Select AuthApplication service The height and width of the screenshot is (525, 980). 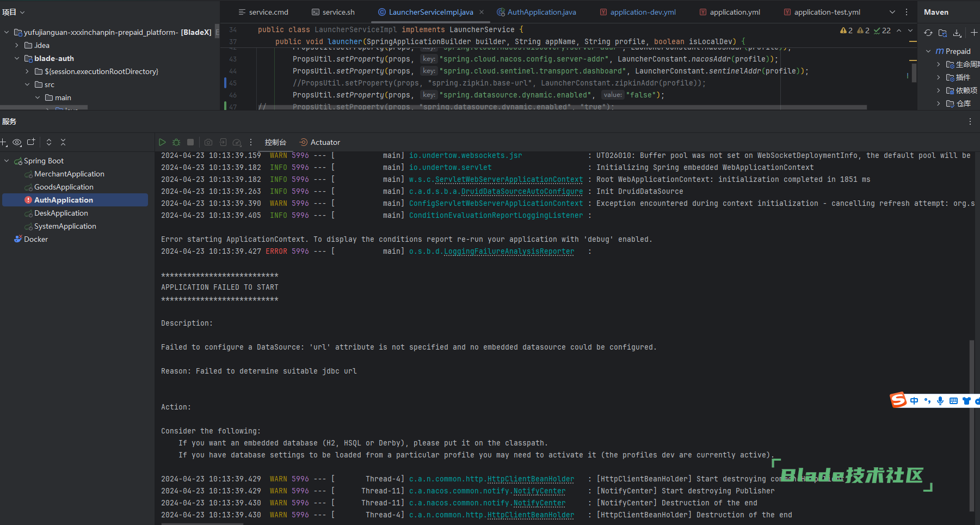click(x=75, y=200)
